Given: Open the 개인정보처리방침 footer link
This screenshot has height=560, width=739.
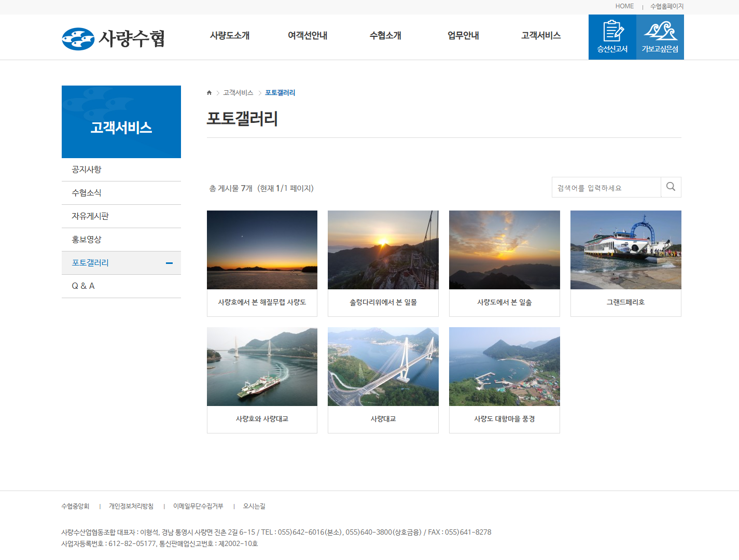Looking at the screenshot, I should click(x=131, y=506).
